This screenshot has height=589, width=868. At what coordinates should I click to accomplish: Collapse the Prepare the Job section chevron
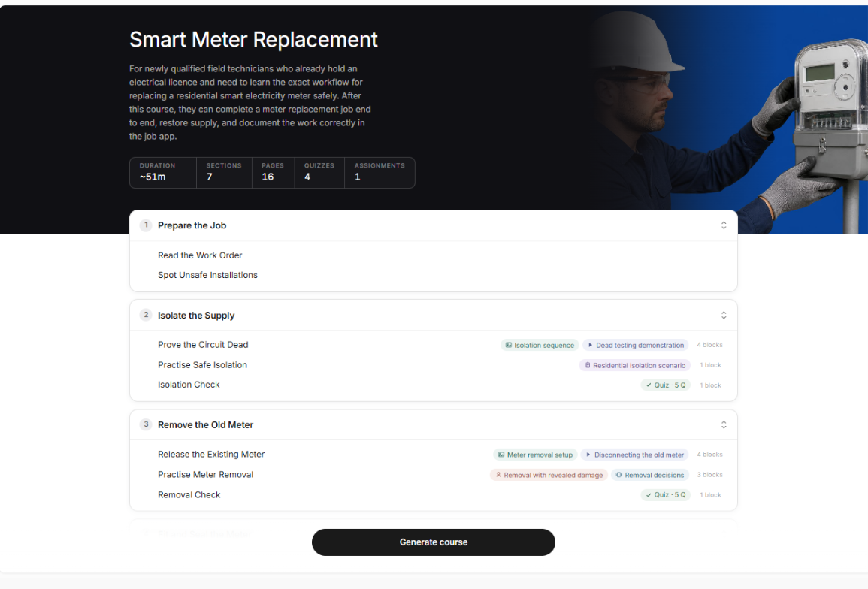point(724,225)
